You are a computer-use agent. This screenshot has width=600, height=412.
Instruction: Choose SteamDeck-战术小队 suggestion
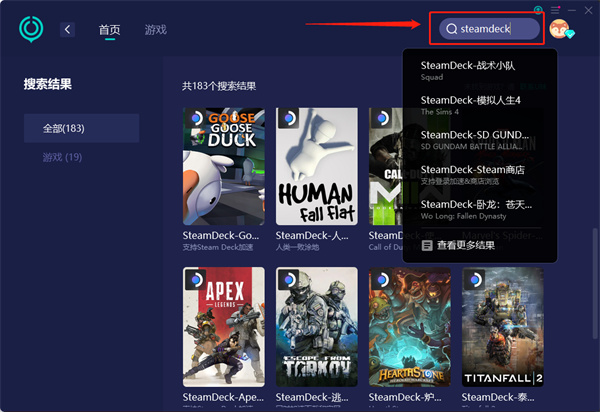coord(480,70)
